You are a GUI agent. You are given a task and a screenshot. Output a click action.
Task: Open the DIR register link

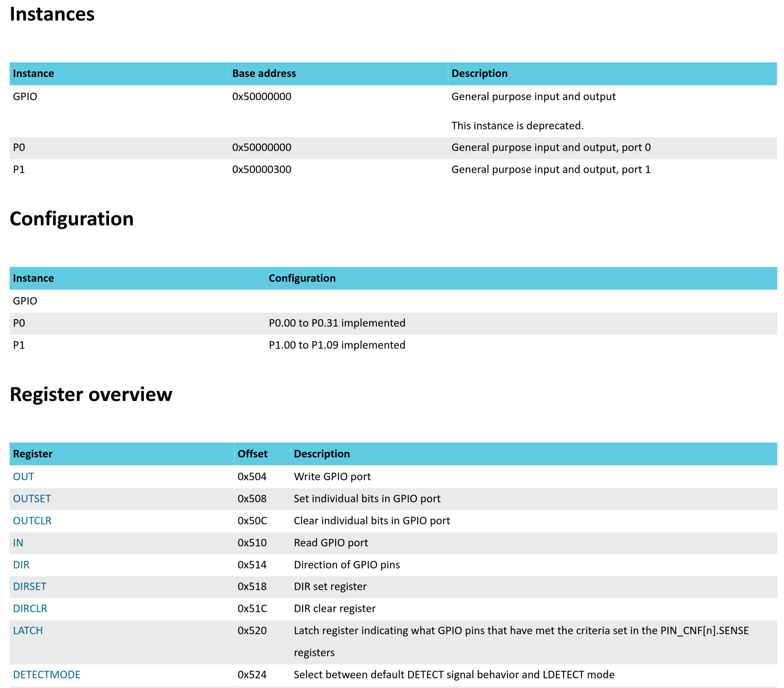[21, 565]
